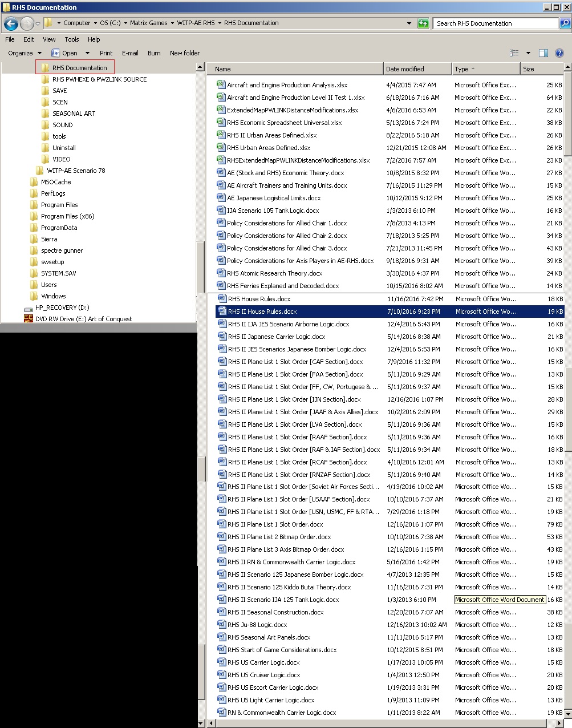Open the Edit menu
Screen dimensions: 572x728
pos(29,39)
